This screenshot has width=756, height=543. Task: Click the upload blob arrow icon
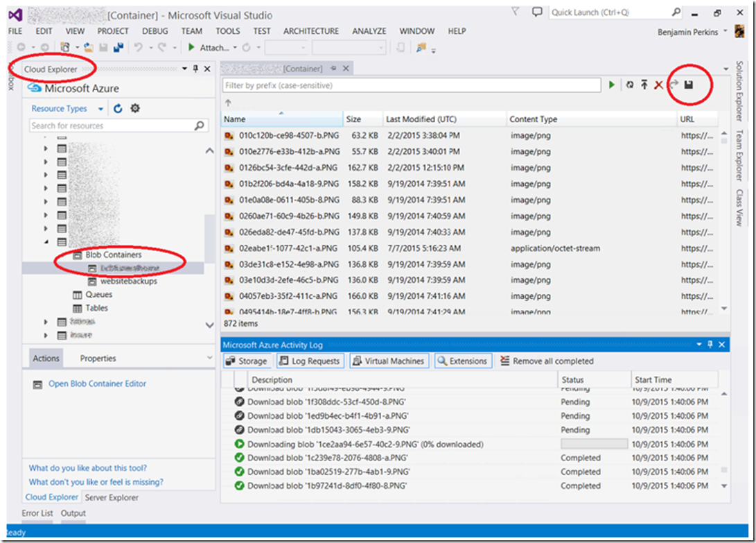point(644,85)
